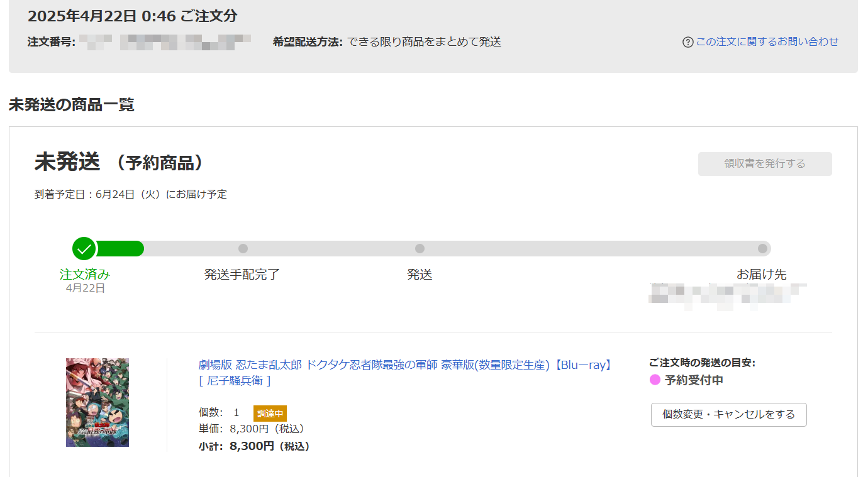This screenshot has width=868, height=477.
Task: Click 個数変更・キャンセルをする button
Action: point(728,415)
